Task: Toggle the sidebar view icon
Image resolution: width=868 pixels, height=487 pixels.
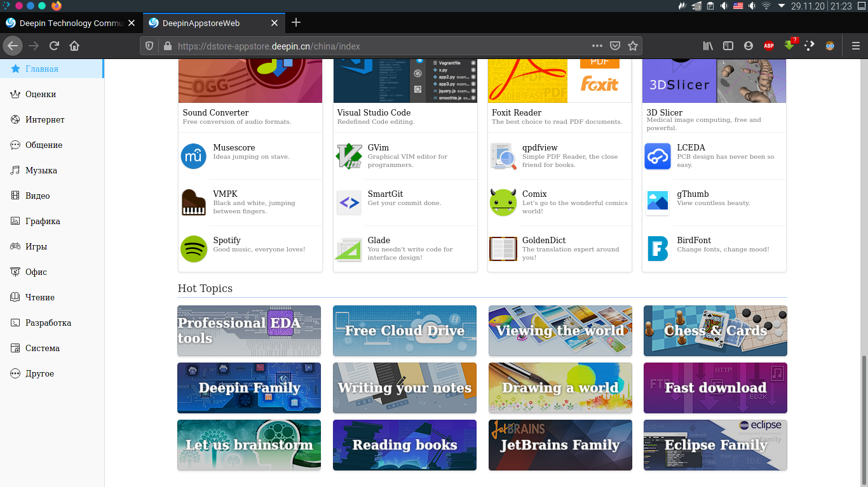Action: 728,46
